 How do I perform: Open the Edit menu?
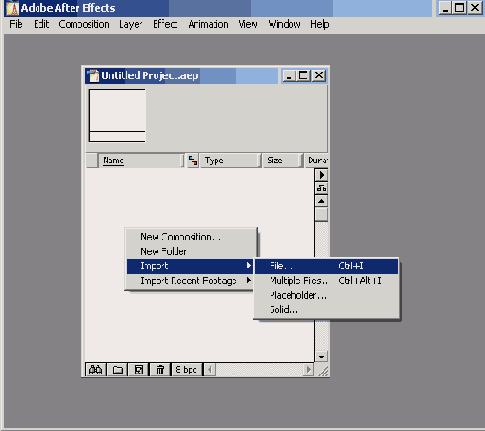click(42, 24)
